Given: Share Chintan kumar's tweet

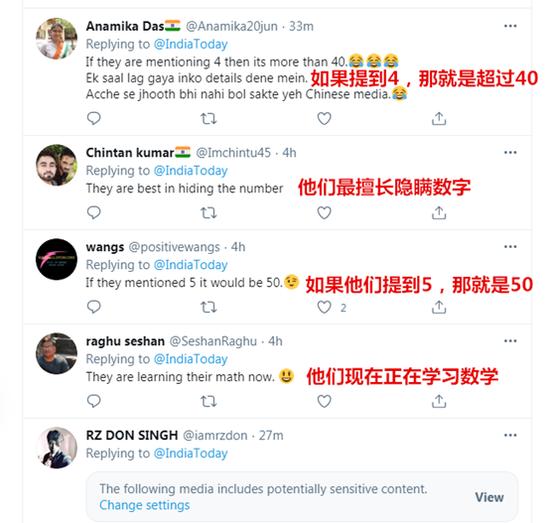Looking at the screenshot, I should click(x=439, y=213).
